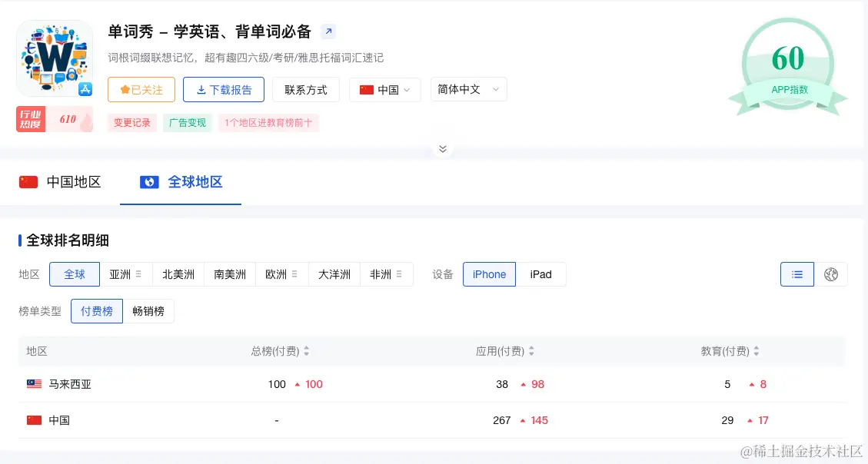Viewport: 868px width, 464px height.
Task: Select the 大洋洲 region filter
Action: coord(334,274)
